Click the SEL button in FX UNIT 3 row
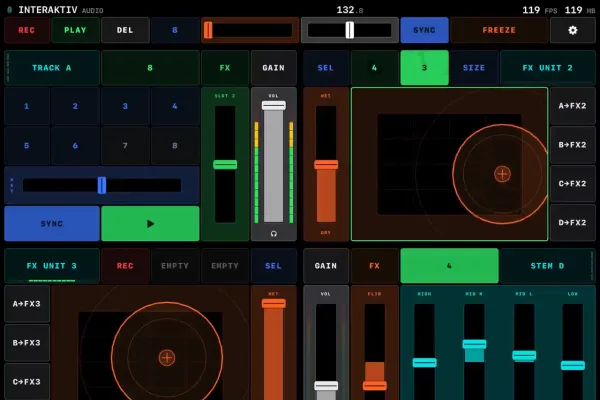The height and width of the screenshot is (400, 600). (x=274, y=266)
